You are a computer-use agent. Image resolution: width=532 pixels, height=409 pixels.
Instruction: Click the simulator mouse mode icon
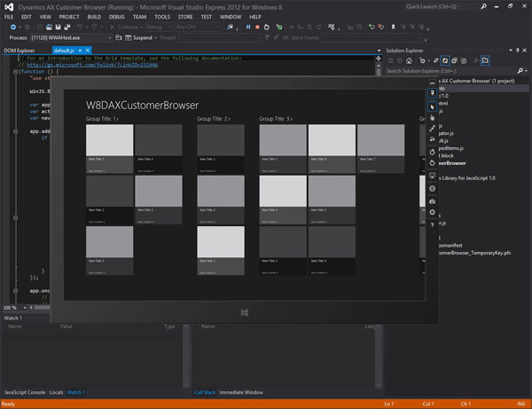point(432,106)
